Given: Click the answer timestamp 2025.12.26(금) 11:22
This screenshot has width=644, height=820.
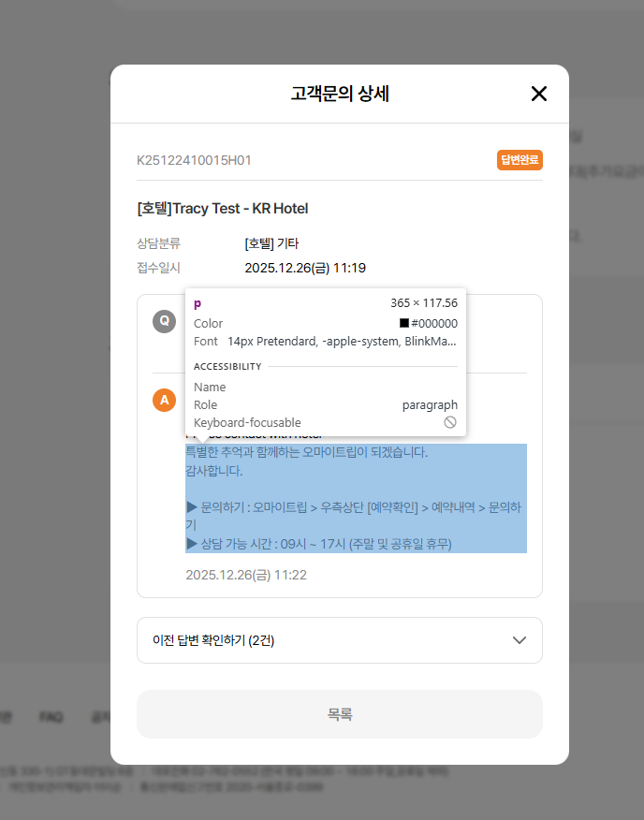Looking at the screenshot, I should tap(246, 575).
